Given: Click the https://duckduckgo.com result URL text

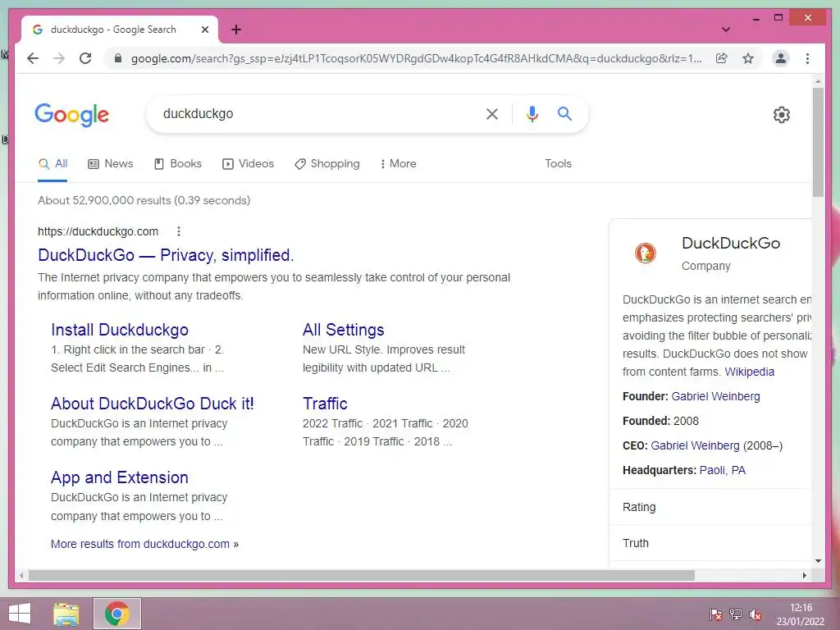Looking at the screenshot, I should (98, 231).
